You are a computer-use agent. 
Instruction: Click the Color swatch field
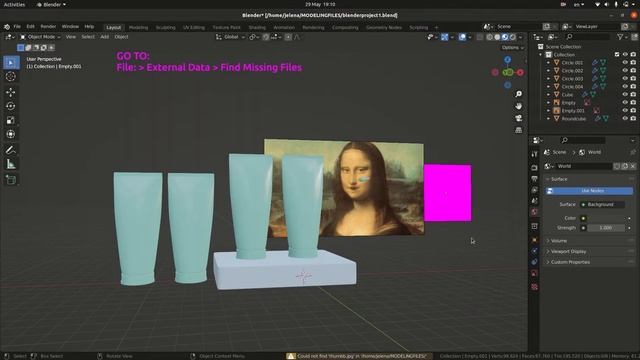coord(606,218)
